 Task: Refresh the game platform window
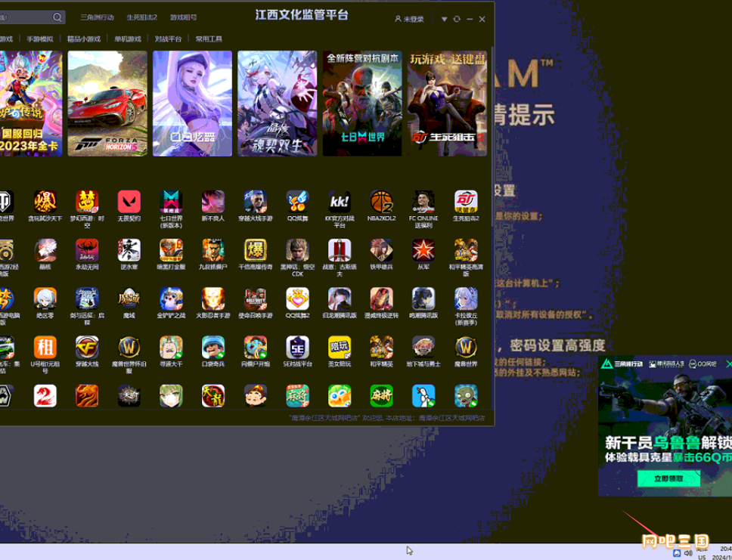tap(457, 19)
